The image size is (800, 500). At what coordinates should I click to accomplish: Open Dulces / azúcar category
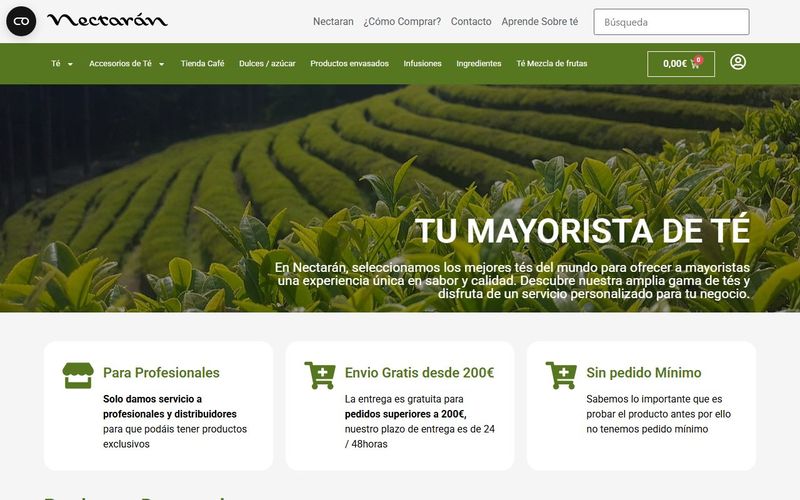coord(267,64)
